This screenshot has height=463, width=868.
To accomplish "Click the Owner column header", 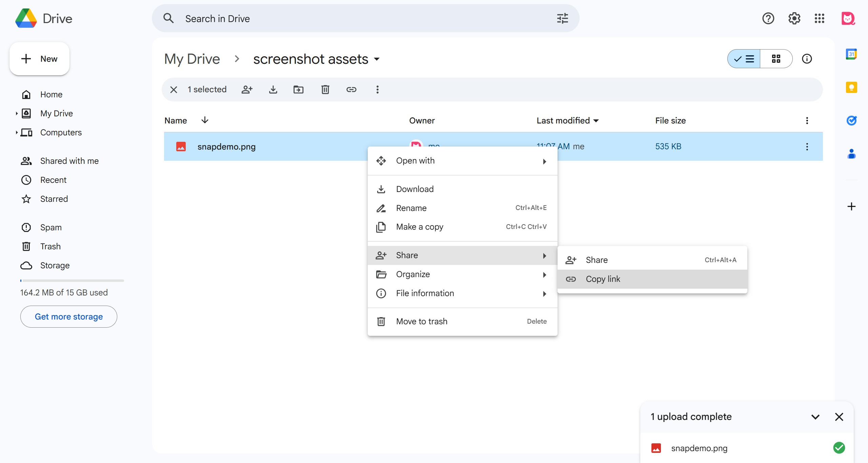I will coord(422,120).
